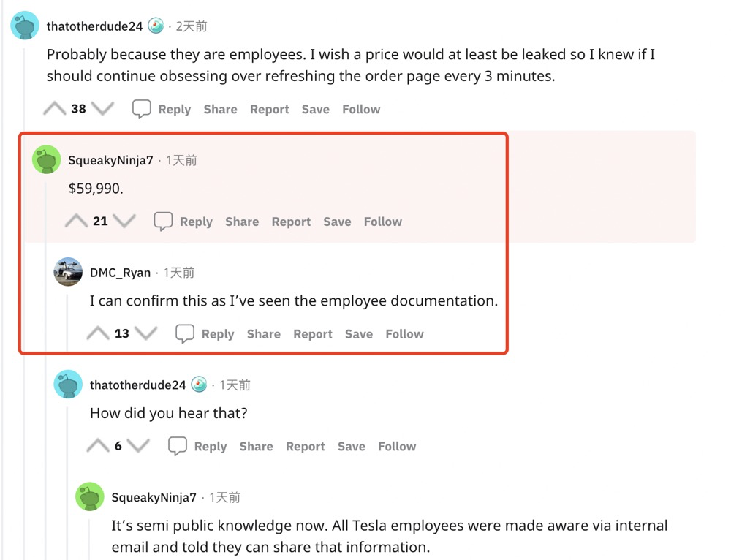Share the 'How did you hear that?' comment
This screenshot has width=731, height=560.
pos(256,446)
